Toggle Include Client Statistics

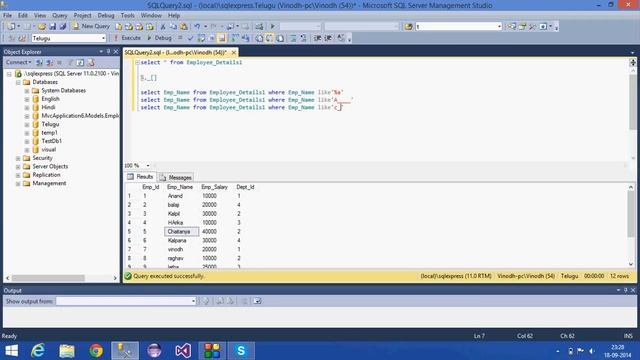[245, 38]
